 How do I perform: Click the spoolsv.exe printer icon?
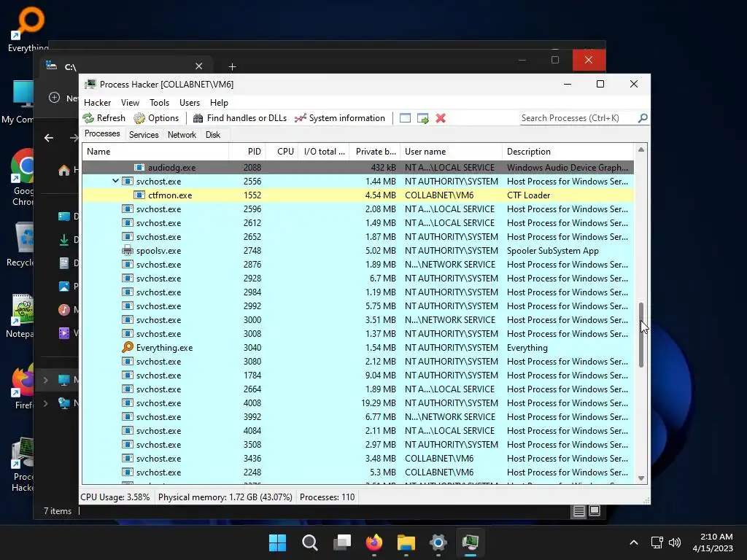(127, 251)
